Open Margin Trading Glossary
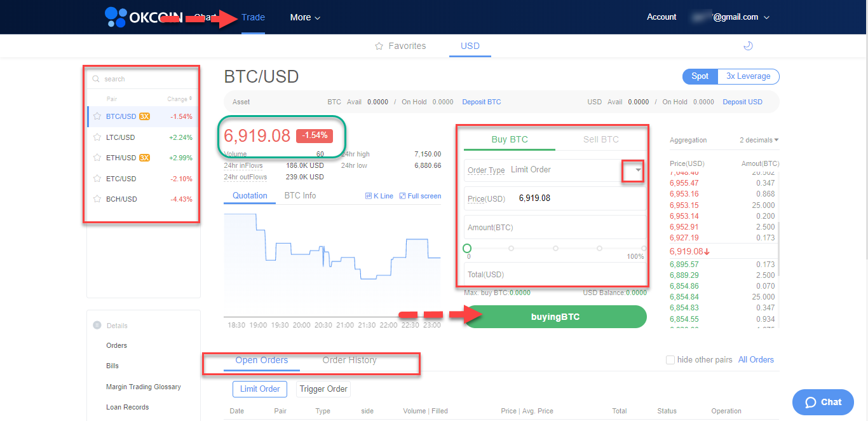Image resolution: width=868 pixels, height=421 pixels. pyautogui.click(x=144, y=387)
